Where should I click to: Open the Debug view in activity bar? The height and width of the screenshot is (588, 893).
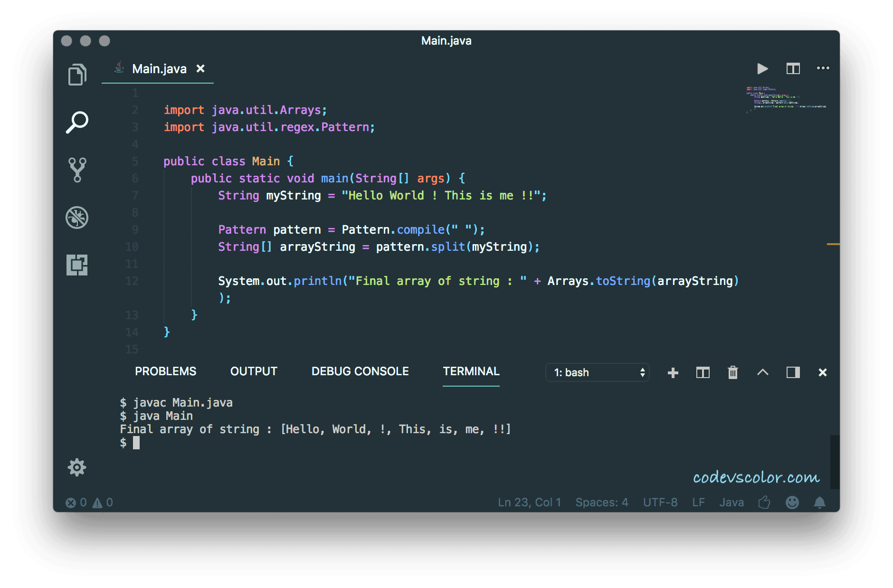pyautogui.click(x=77, y=218)
